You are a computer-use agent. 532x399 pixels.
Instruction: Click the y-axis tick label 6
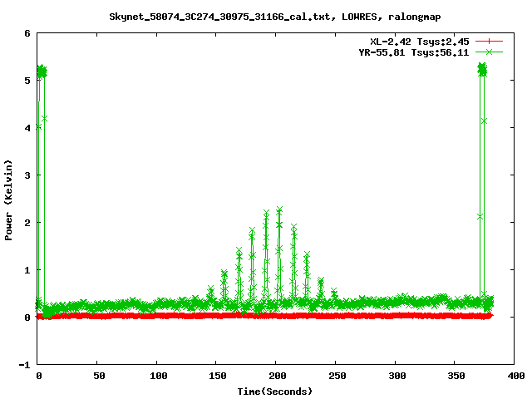click(27, 33)
